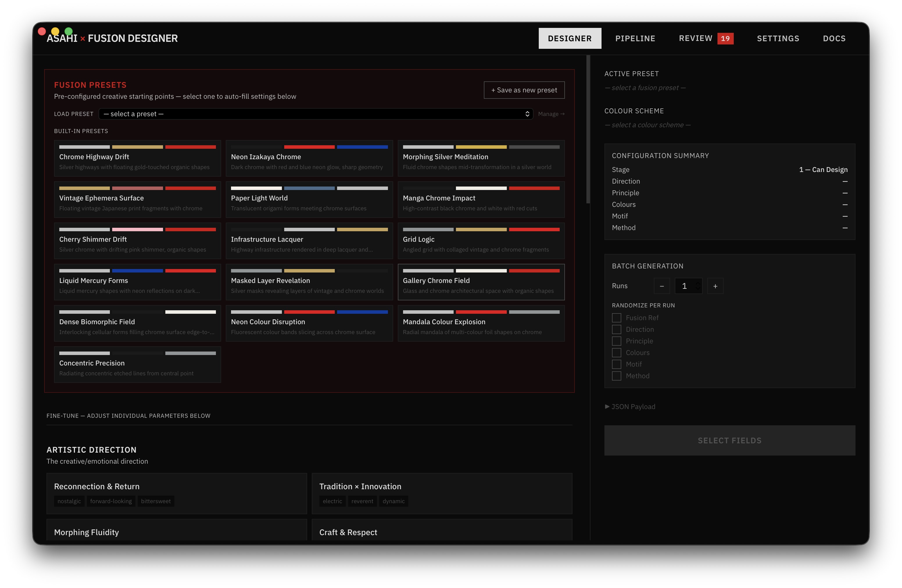Click the forward-looking tag
Screen dimensions: 902x588
(111, 501)
